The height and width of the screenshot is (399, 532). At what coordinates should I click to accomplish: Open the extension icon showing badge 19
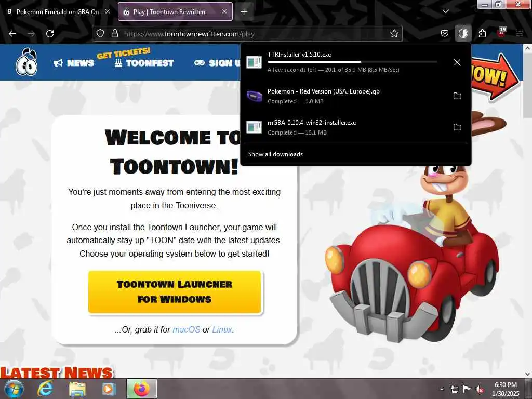[x=501, y=33]
